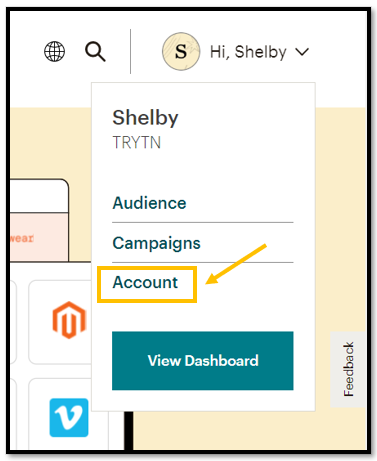Click the yellow arrow pointing to Account
377x461 pixels.
pyautogui.click(x=236, y=264)
